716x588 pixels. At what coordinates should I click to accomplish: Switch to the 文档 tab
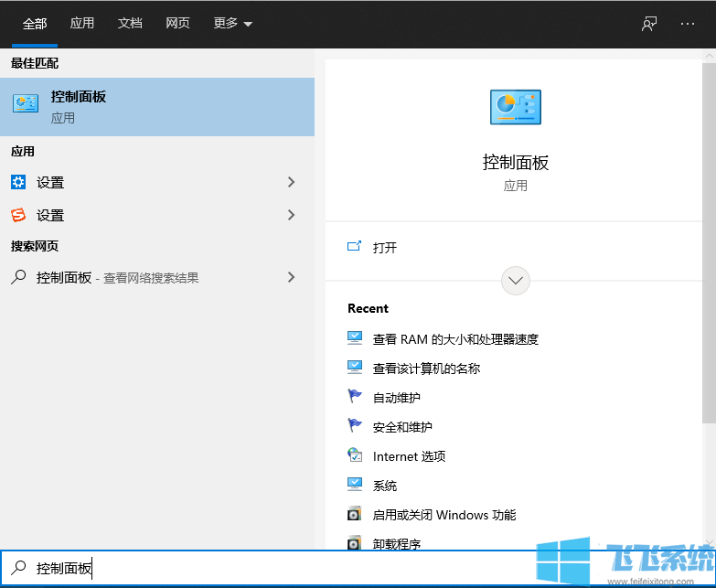tap(130, 24)
